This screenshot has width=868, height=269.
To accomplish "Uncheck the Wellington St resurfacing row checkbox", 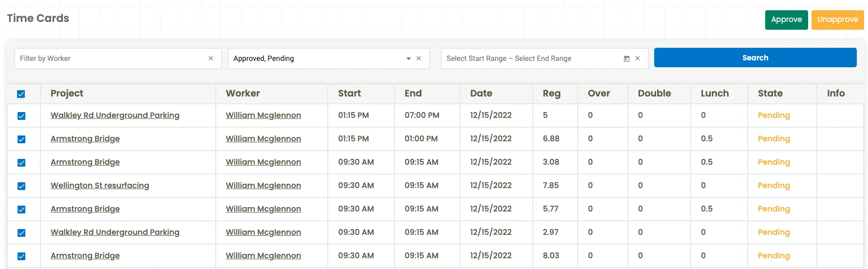I will click(x=21, y=186).
